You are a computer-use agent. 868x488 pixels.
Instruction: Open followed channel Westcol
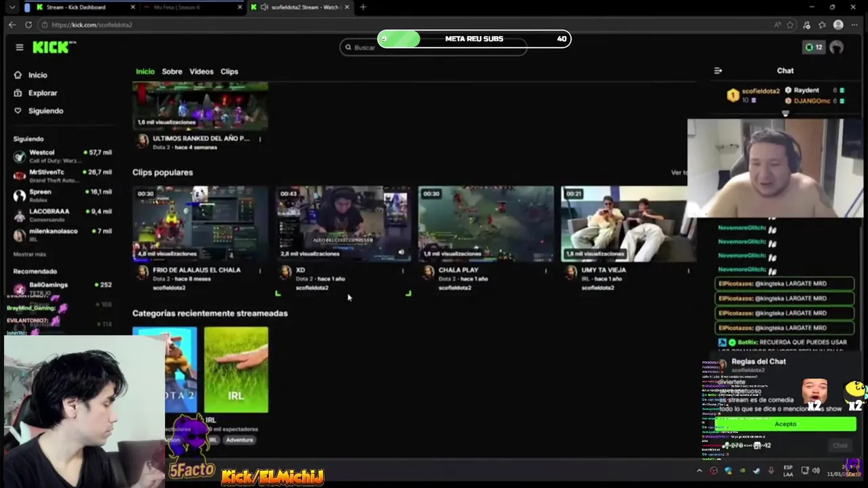click(62, 156)
